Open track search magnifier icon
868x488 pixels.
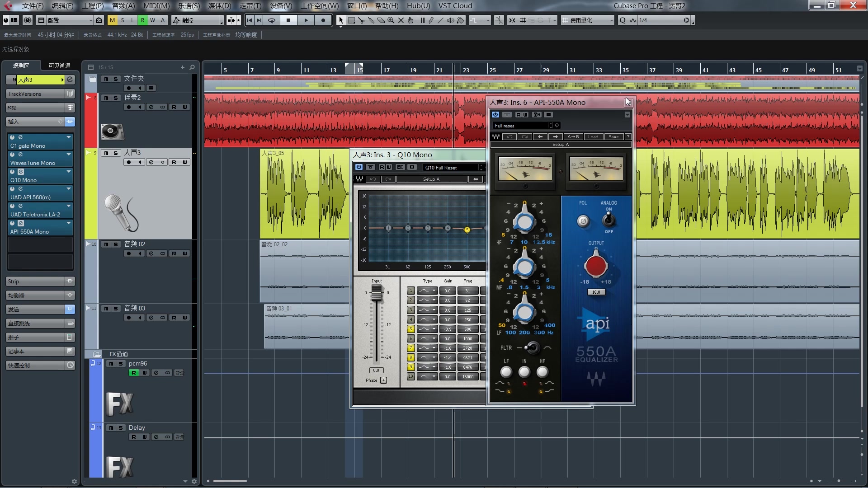click(192, 67)
